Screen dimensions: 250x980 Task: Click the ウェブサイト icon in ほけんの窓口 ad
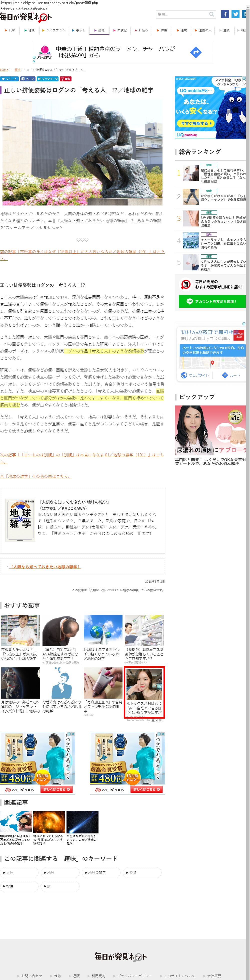coord(184,375)
